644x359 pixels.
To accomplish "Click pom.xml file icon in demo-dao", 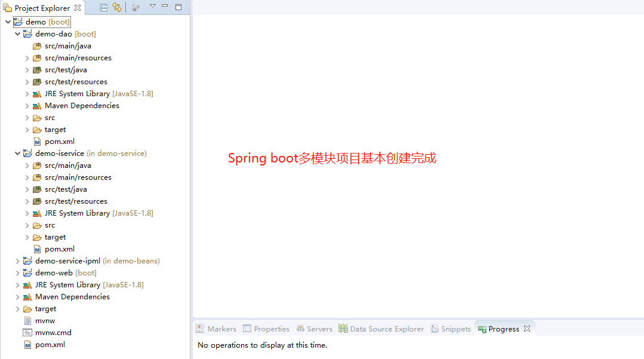I will [37, 142].
